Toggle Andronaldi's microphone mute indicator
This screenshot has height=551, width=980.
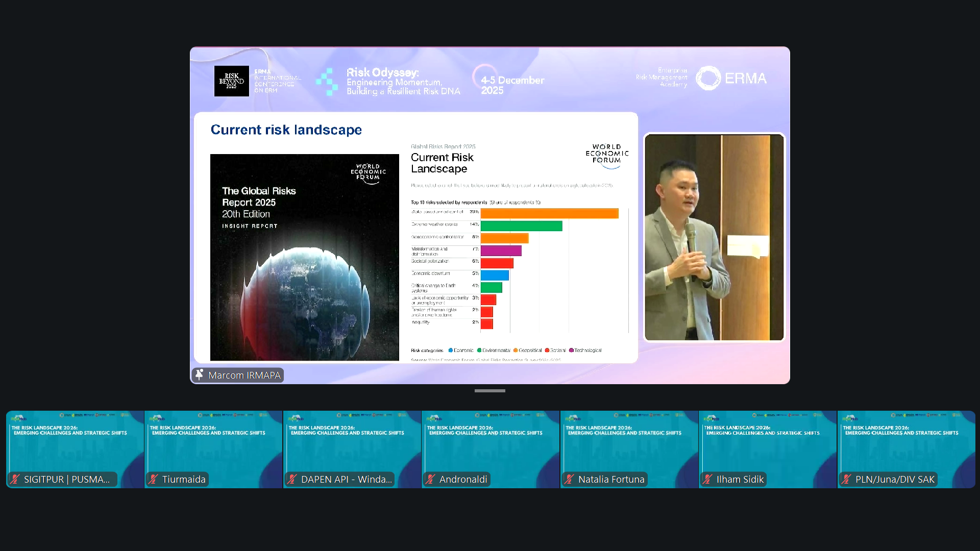(x=429, y=479)
